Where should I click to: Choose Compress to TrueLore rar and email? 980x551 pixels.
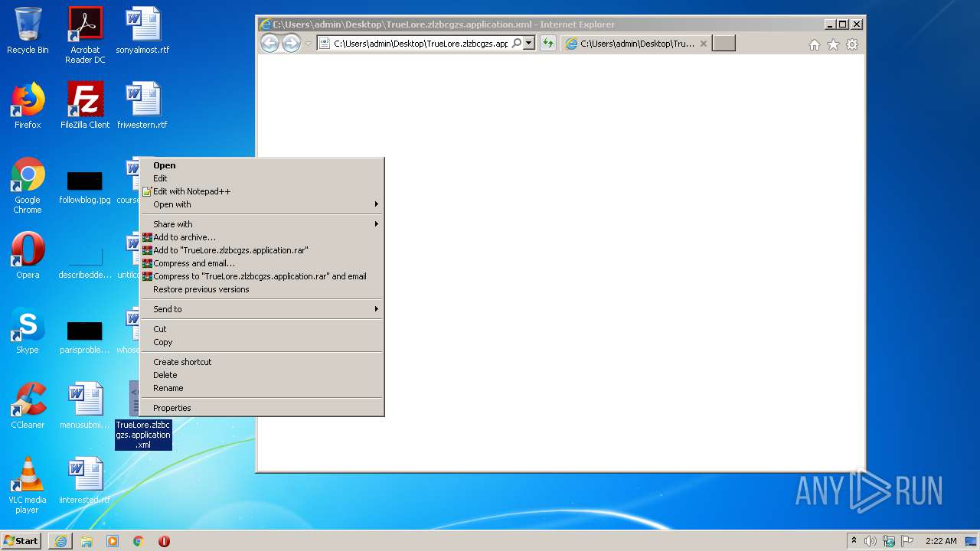coord(262,276)
